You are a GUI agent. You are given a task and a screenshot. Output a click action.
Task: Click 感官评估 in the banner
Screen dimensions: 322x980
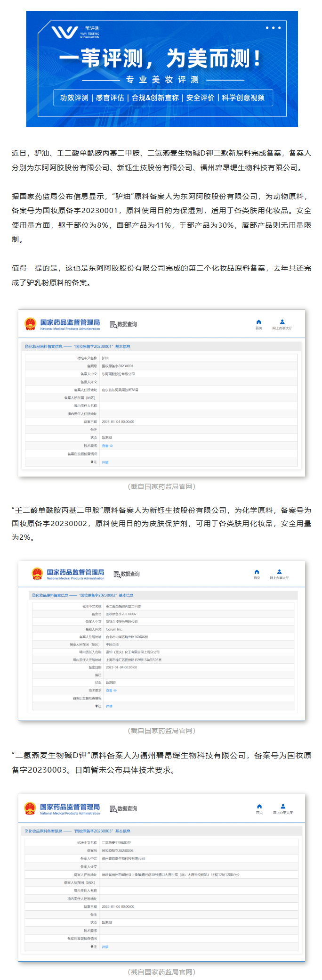coord(110,98)
